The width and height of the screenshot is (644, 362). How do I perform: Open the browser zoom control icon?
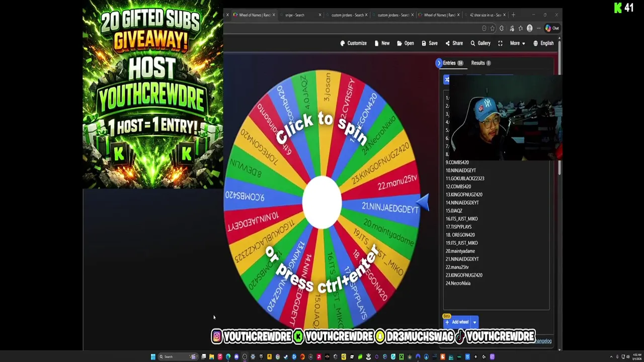click(x=484, y=28)
